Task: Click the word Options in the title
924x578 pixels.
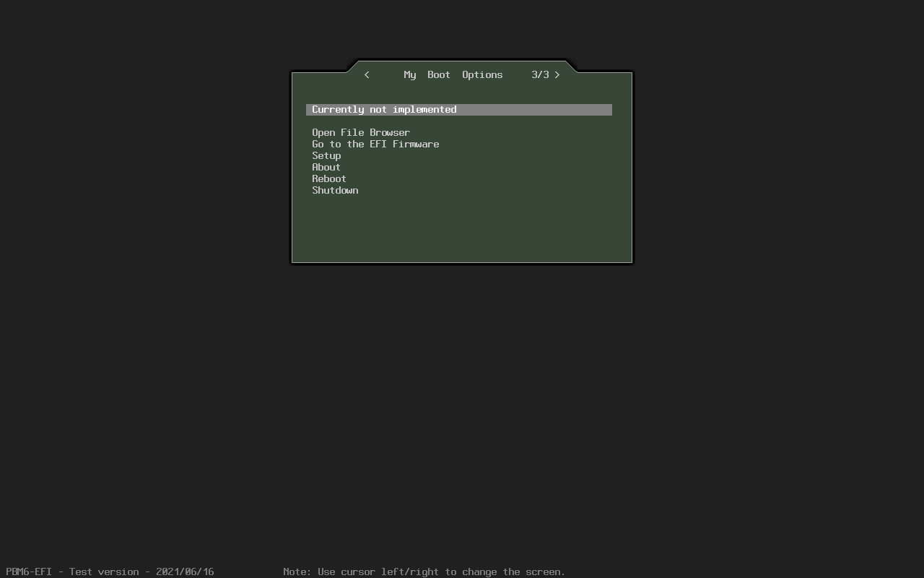Action: click(x=482, y=75)
